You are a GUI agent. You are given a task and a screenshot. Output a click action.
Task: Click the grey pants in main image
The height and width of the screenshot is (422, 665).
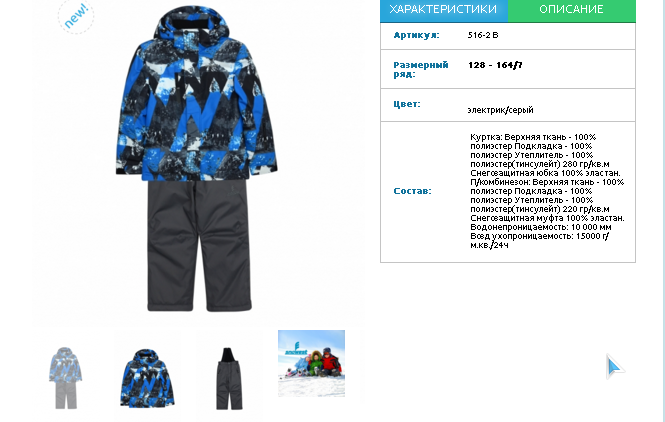(199, 246)
